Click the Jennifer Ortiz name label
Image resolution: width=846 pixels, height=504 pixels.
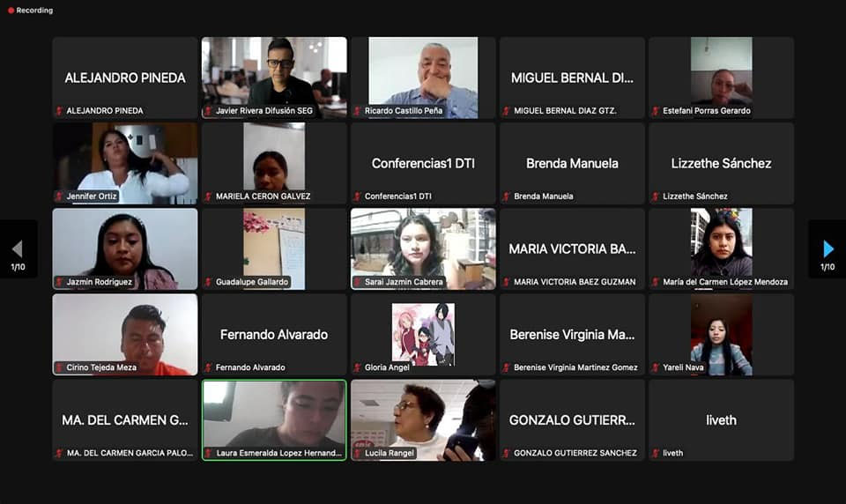pos(91,196)
